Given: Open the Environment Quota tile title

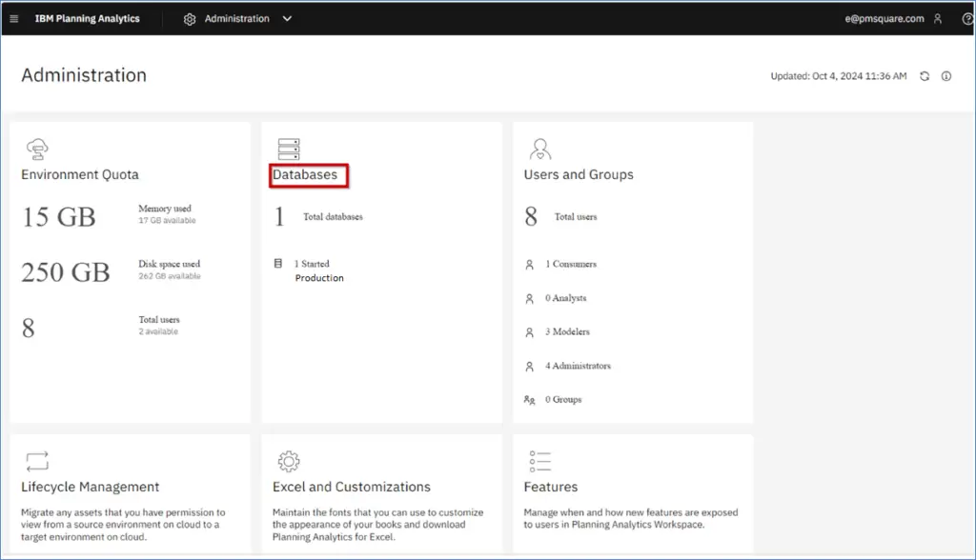Looking at the screenshot, I should pos(80,175).
